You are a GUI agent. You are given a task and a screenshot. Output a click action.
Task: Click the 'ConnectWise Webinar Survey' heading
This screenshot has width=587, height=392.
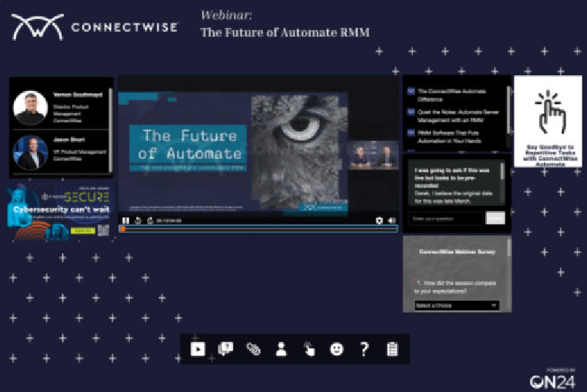pos(457,252)
